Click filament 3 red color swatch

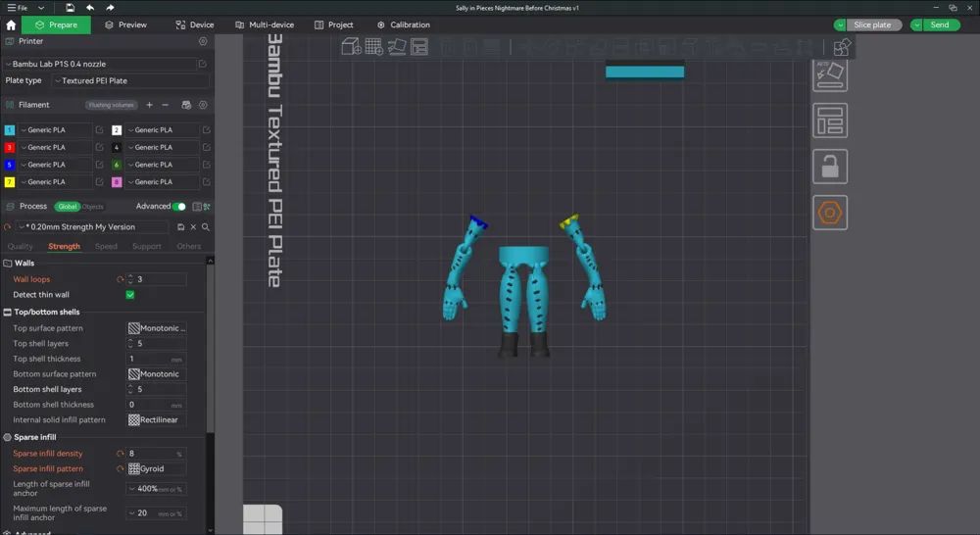(10, 148)
